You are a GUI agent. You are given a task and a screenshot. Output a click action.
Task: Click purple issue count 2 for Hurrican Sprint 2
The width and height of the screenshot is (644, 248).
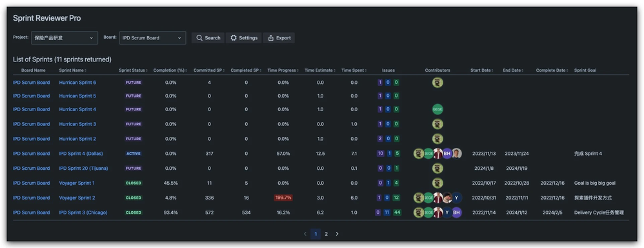tap(380, 139)
